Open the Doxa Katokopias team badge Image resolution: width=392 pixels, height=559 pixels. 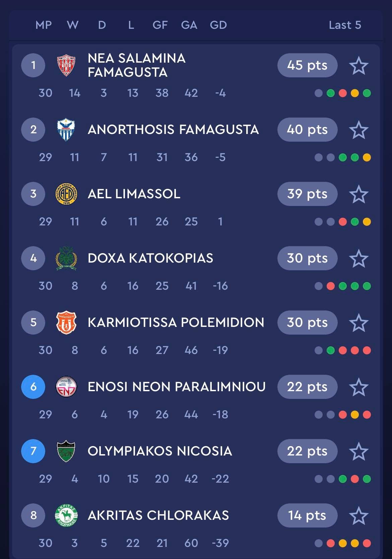click(66, 258)
